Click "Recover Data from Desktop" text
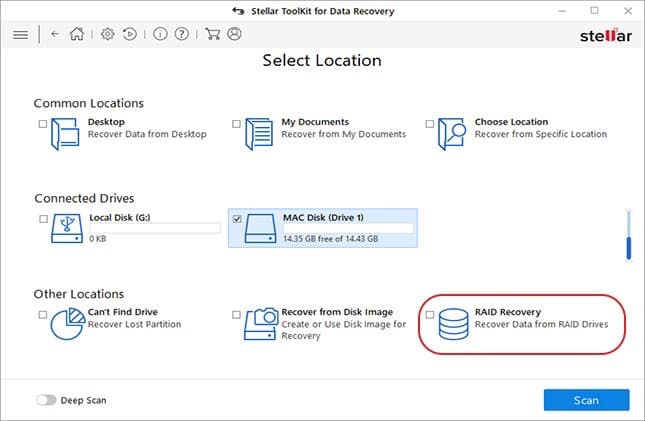645x421 pixels. tap(147, 134)
